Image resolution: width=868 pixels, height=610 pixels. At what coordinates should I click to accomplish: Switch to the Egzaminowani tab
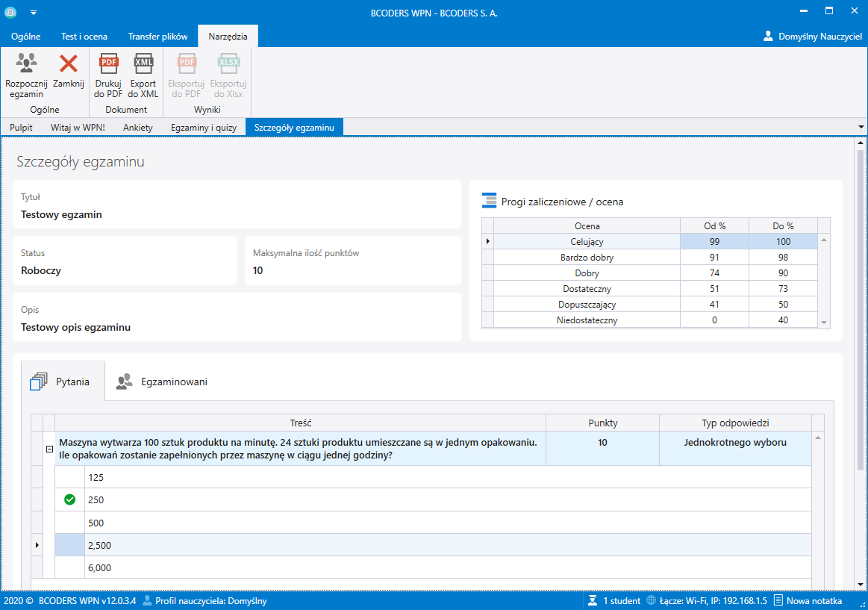pos(162,382)
